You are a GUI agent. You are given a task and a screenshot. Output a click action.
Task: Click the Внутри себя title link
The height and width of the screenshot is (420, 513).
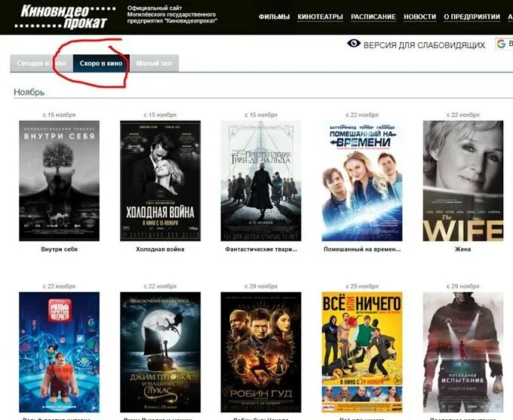pyautogui.click(x=59, y=250)
